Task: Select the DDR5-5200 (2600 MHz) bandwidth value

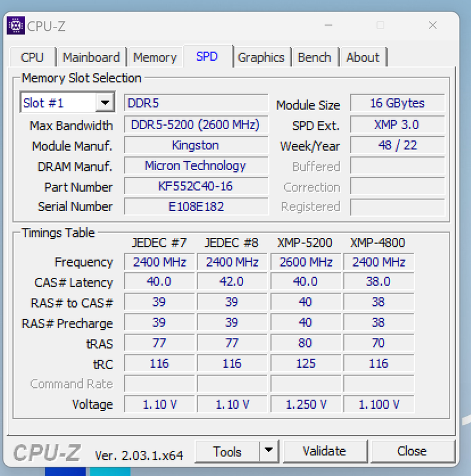Action: tap(196, 125)
